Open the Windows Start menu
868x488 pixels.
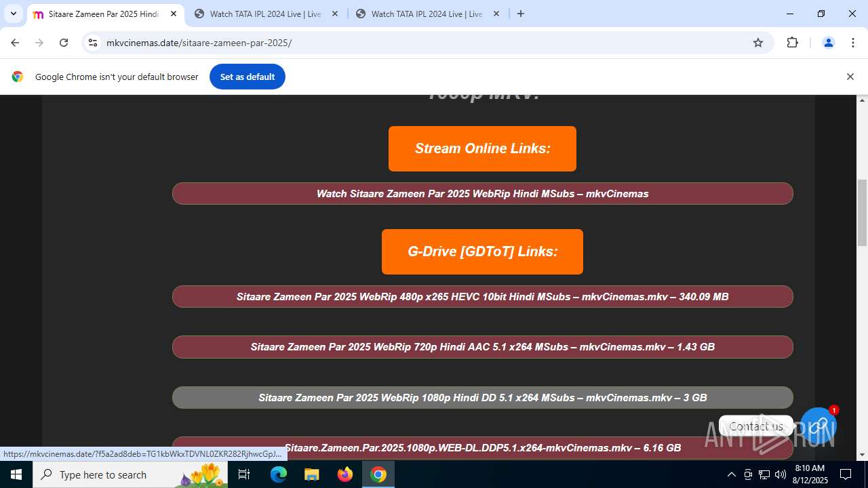16,474
